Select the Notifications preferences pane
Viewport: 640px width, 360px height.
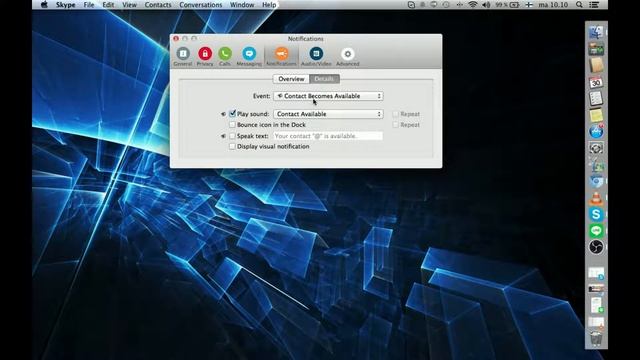point(281,57)
